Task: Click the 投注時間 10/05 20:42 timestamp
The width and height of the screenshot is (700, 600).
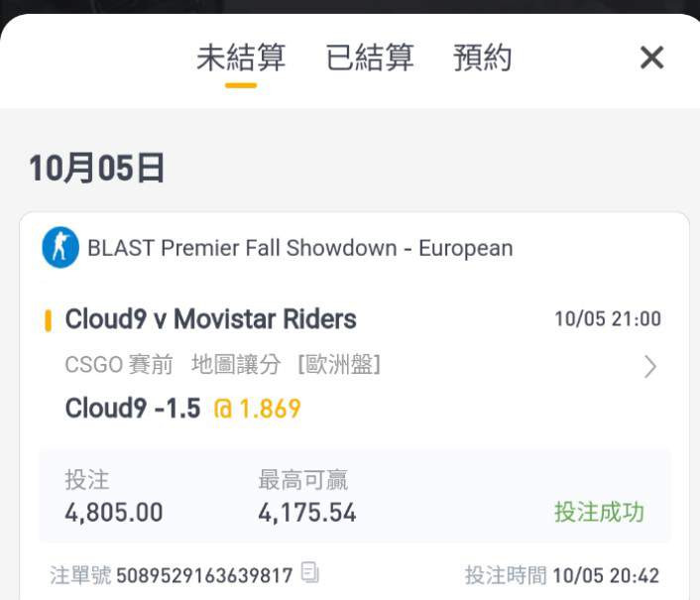Action: (562, 575)
